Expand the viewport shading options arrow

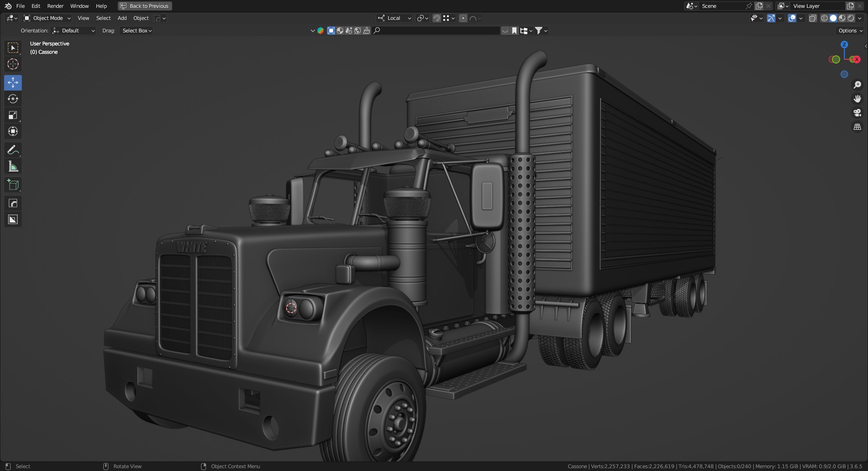tap(860, 18)
